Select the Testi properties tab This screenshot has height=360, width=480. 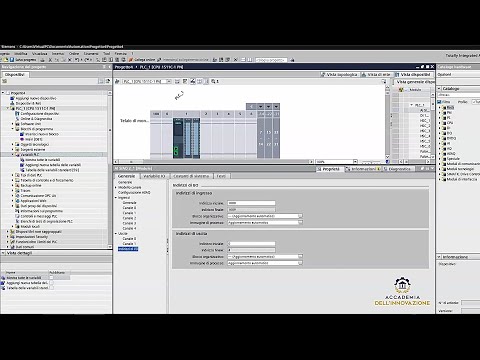point(221,176)
